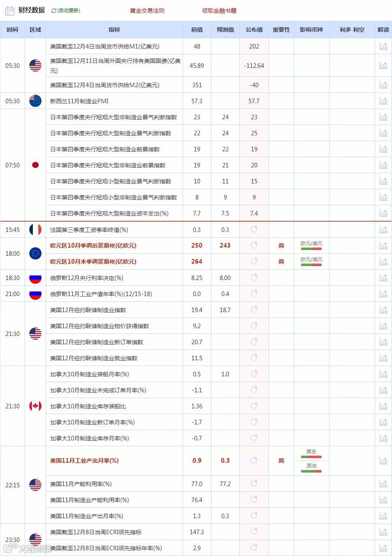Click the Eurozone flag at 18:00
Image resolution: width=392 pixels, height=556 pixels.
35,253
